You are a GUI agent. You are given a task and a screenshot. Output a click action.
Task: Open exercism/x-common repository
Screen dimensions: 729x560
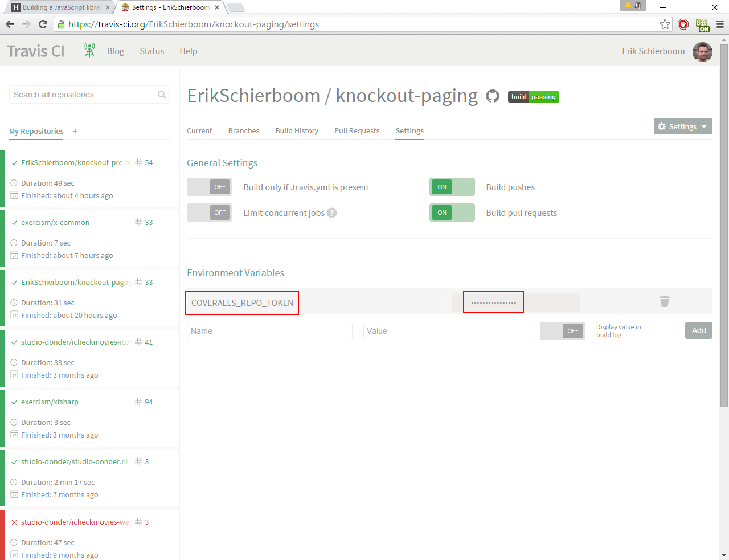[55, 222]
